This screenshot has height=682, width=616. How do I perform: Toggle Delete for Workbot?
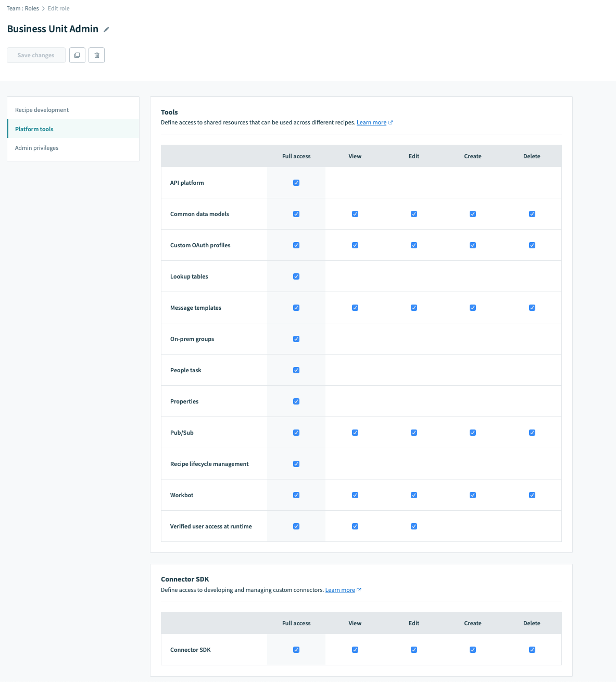click(x=532, y=495)
